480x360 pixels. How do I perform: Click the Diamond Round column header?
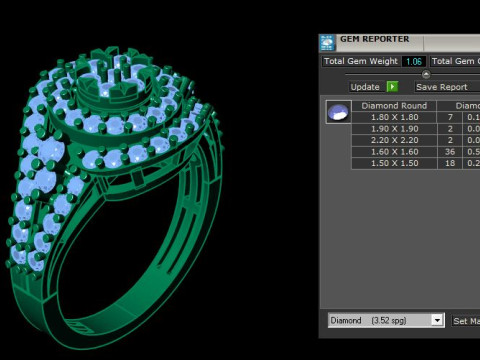click(394, 106)
